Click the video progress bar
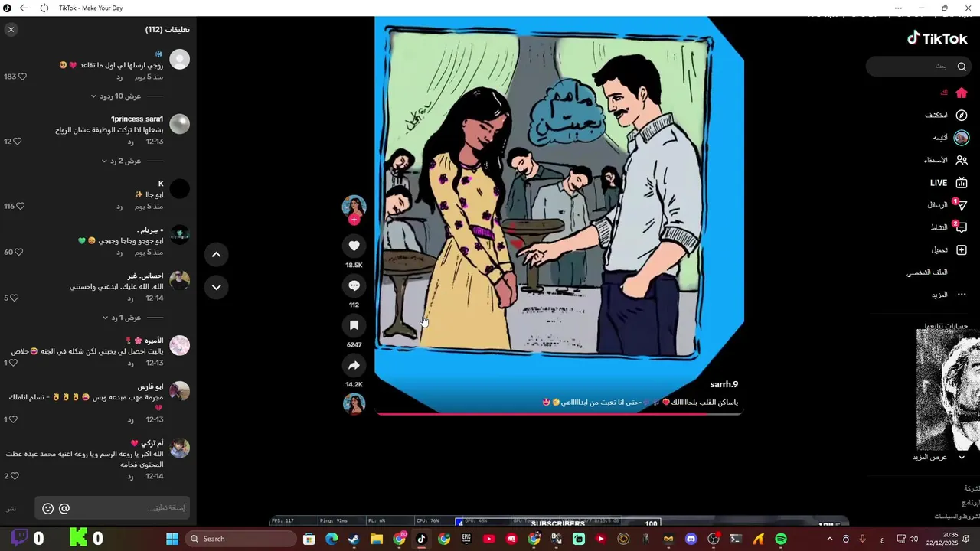The image size is (980, 551). (x=559, y=414)
